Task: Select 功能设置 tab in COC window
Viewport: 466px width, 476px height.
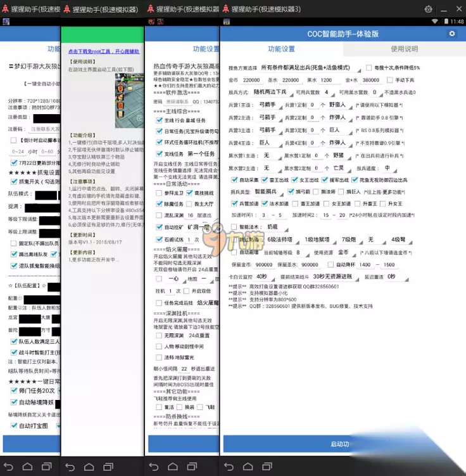Action: click(281, 49)
